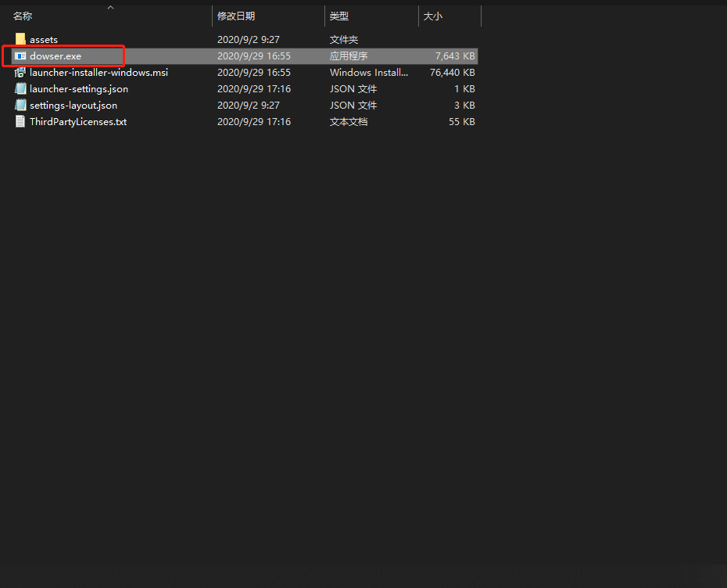Select launcher-installer-windows.msi file name
Screen dimensions: 727x588
(98, 73)
